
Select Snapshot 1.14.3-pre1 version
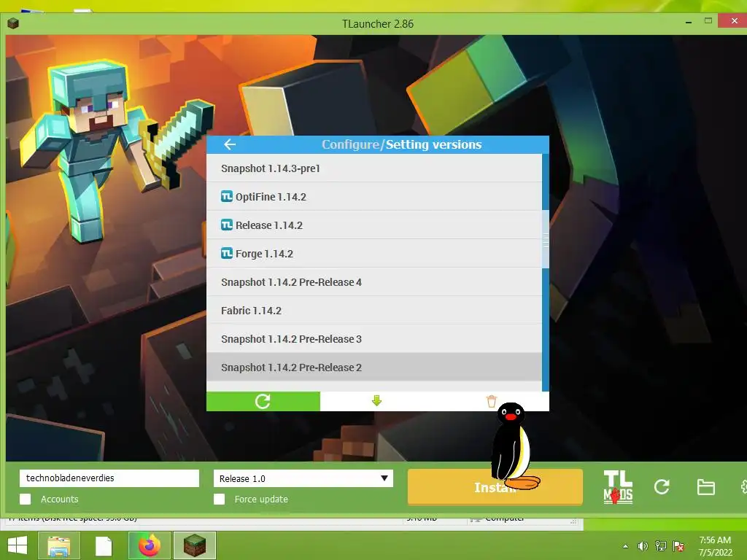374,168
